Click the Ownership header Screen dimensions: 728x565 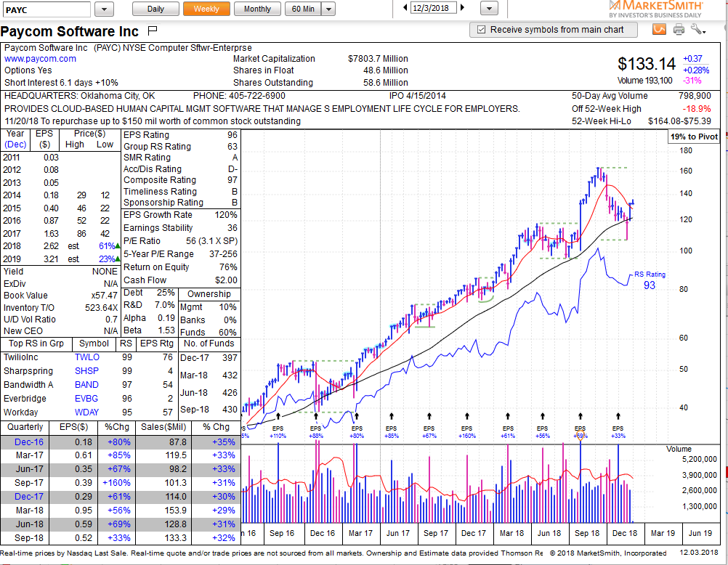click(x=209, y=294)
